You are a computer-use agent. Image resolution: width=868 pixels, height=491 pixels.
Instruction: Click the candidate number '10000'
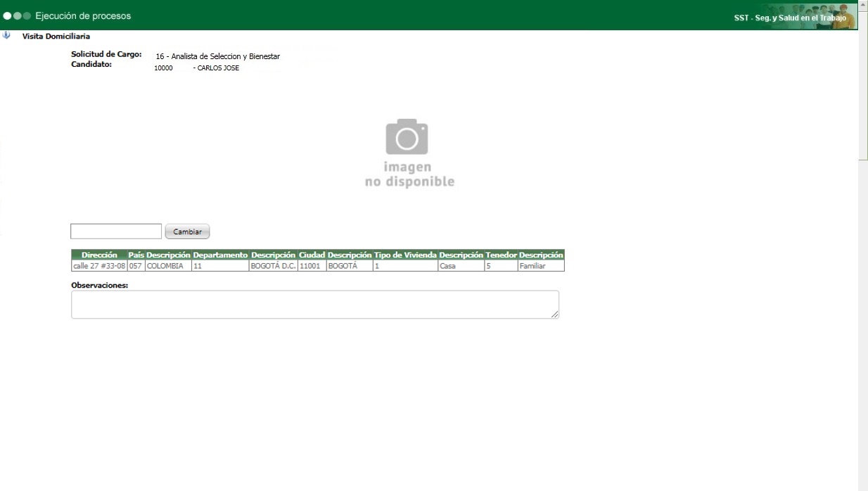pyautogui.click(x=163, y=68)
